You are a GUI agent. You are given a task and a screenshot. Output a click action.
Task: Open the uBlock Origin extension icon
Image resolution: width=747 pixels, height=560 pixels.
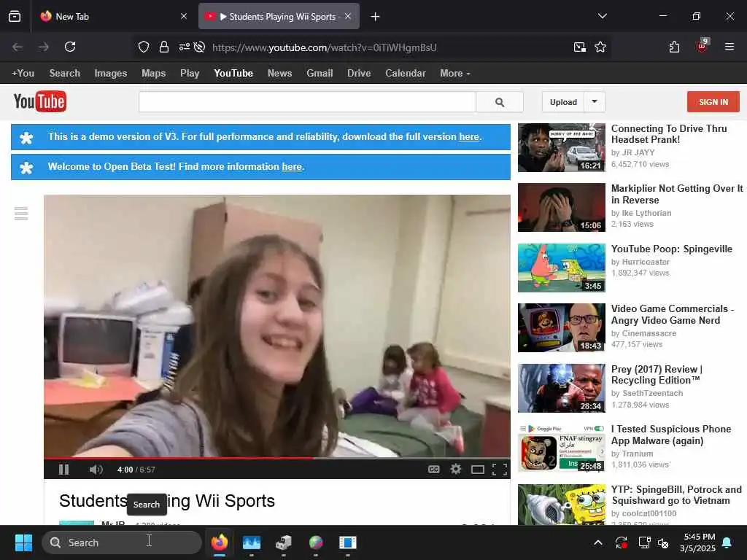(703, 46)
